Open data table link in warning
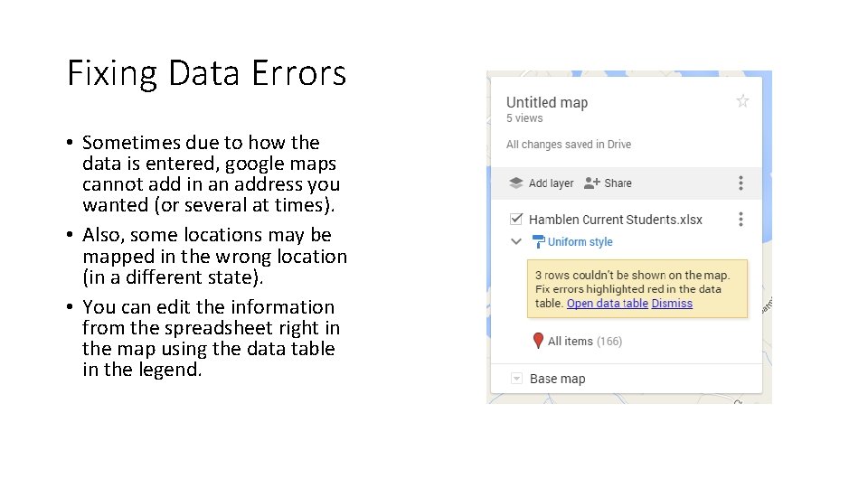 click(608, 304)
